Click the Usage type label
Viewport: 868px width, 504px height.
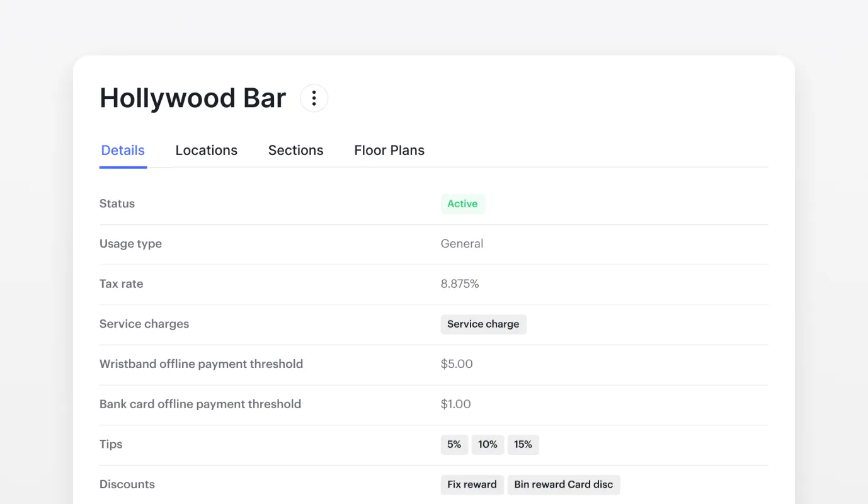pyautogui.click(x=130, y=244)
